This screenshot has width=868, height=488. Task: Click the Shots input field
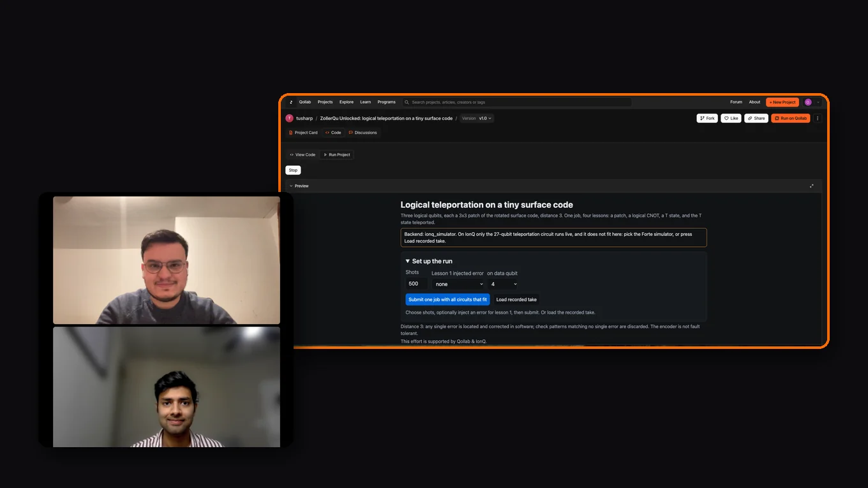416,284
